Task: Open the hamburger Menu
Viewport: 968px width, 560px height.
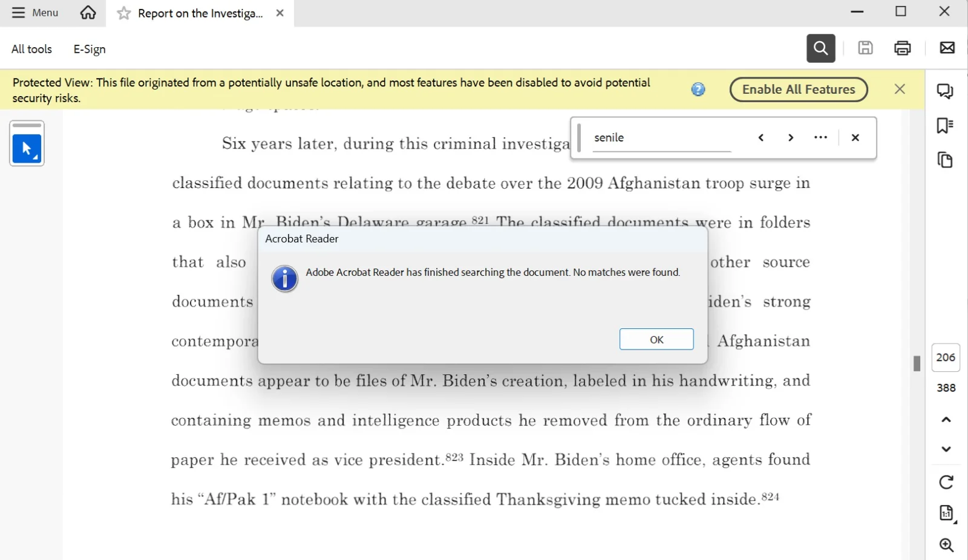Action: coord(34,12)
